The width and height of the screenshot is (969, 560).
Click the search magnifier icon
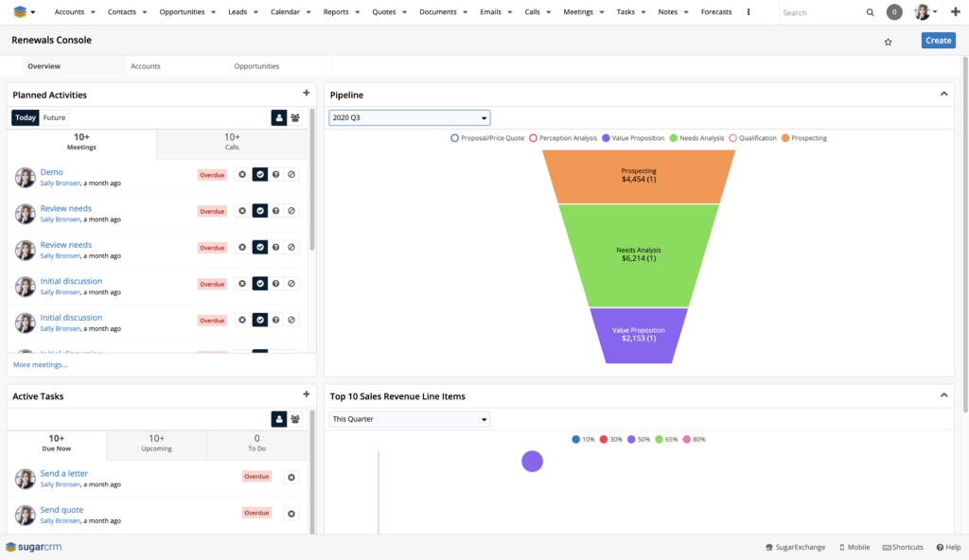click(x=871, y=12)
